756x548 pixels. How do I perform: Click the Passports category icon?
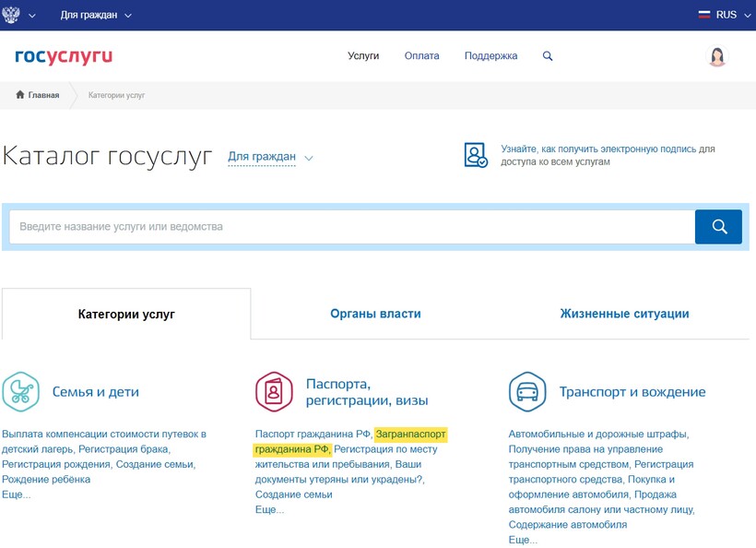tap(274, 391)
